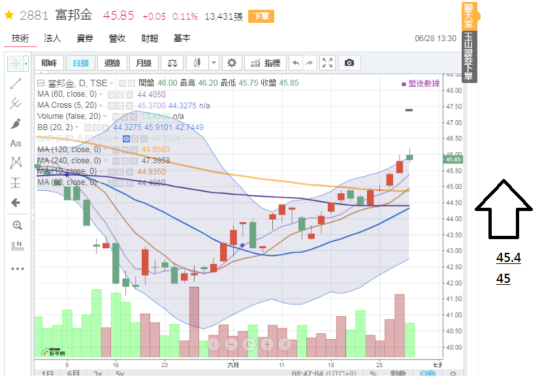Switch to 日線 daily chart
Image resolution: width=542 pixels, height=392 pixels.
click(x=81, y=63)
